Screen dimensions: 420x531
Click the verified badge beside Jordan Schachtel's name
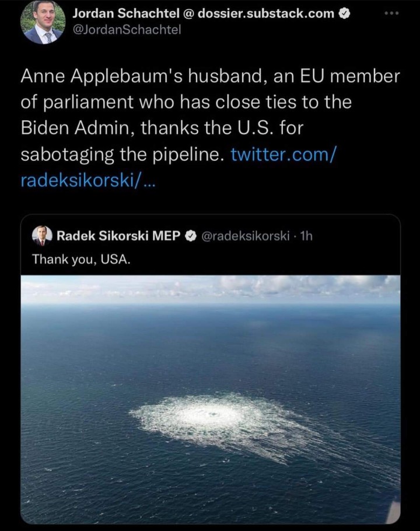(345, 15)
